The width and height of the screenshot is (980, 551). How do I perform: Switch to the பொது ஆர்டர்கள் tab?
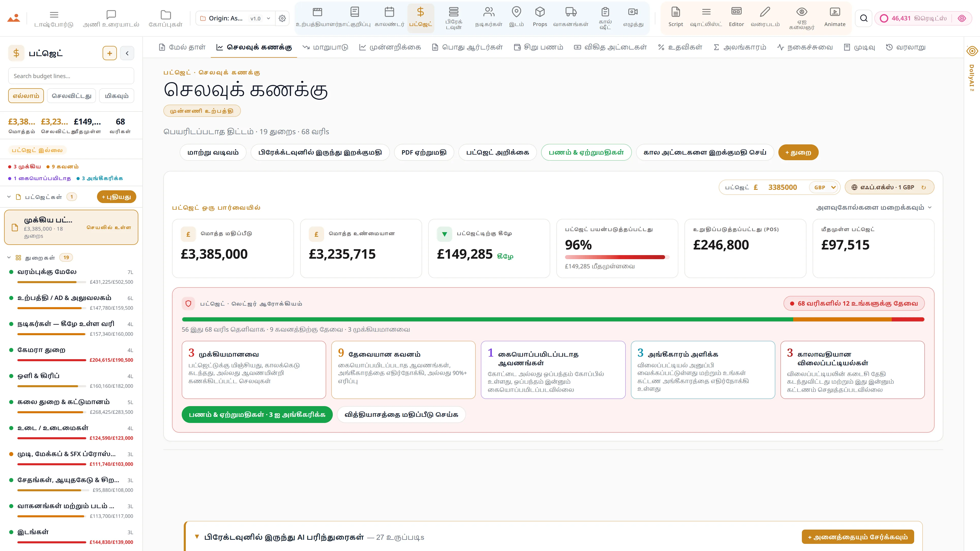click(468, 47)
